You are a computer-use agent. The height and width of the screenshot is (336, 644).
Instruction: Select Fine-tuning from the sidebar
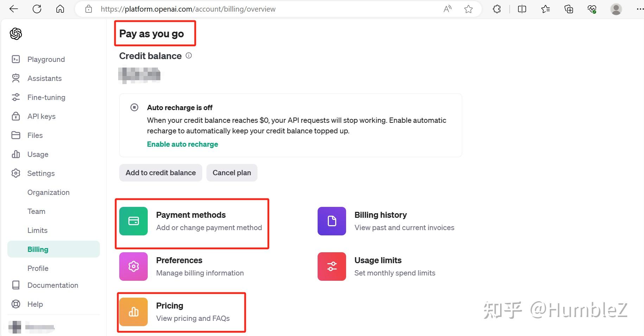click(x=46, y=97)
